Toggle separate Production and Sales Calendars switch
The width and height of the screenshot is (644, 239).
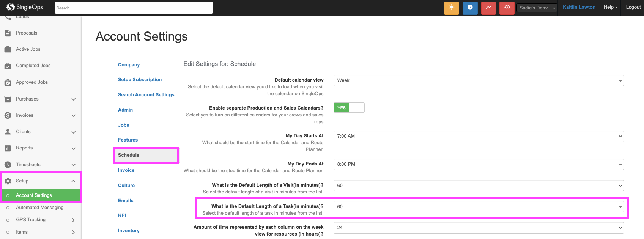coord(349,108)
